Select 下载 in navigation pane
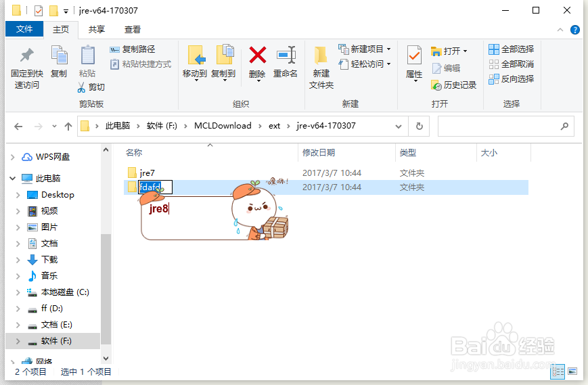Viewport: 588px width, 385px height. [49, 260]
